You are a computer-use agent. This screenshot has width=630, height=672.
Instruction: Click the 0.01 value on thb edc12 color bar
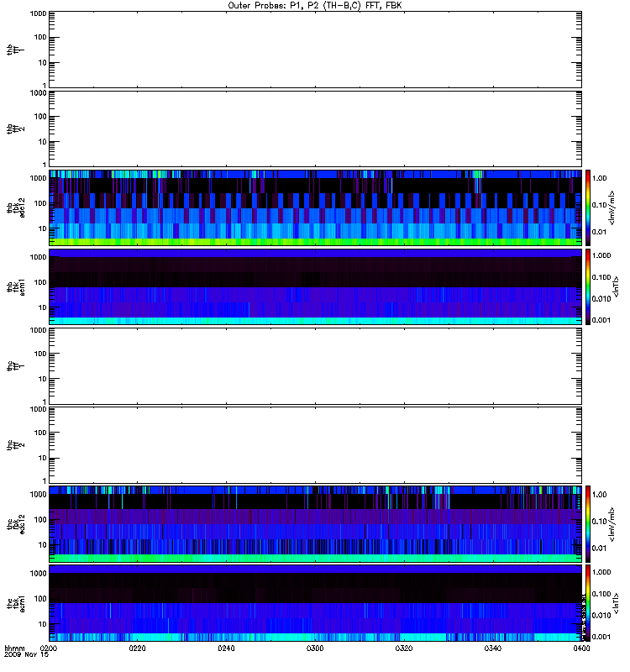click(x=599, y=232)
